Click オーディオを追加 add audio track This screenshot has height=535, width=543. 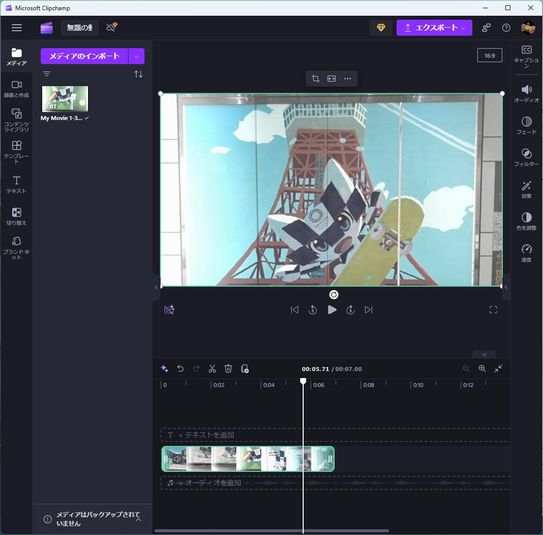(x=335, y=483)
